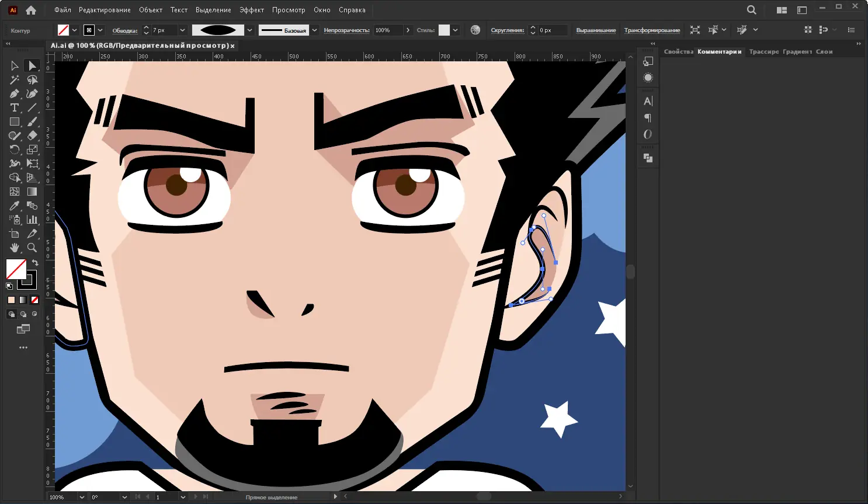The width and height of the screenshot is (868, 504).
Task: Set paint mode to None
Action: tap(34, 300)
